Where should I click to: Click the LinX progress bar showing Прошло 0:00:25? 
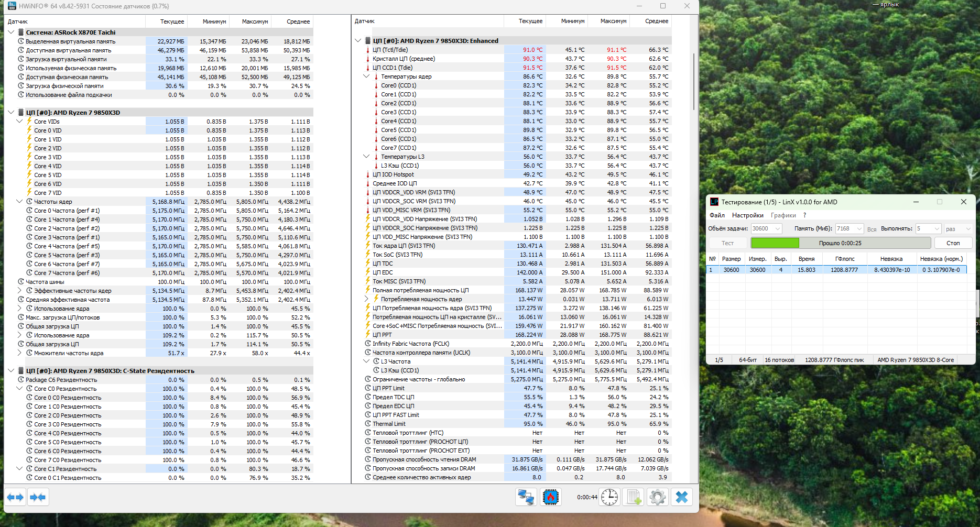(840, 243)
